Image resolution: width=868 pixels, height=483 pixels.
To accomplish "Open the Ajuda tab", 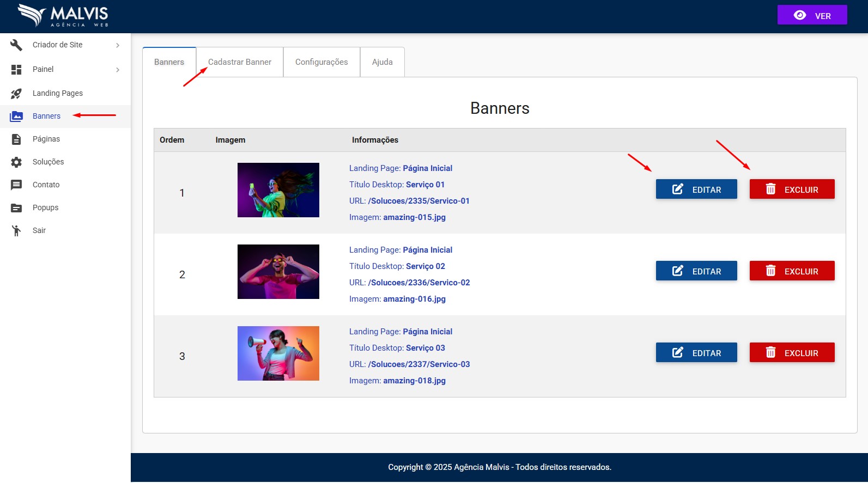I will [x=382, y=62].
